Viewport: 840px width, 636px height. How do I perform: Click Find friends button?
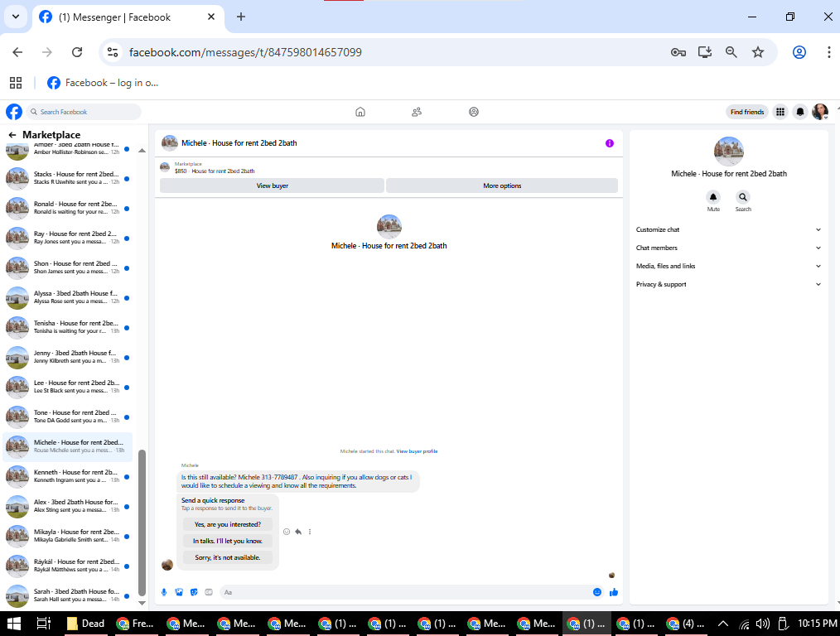[x=747, y=112]
